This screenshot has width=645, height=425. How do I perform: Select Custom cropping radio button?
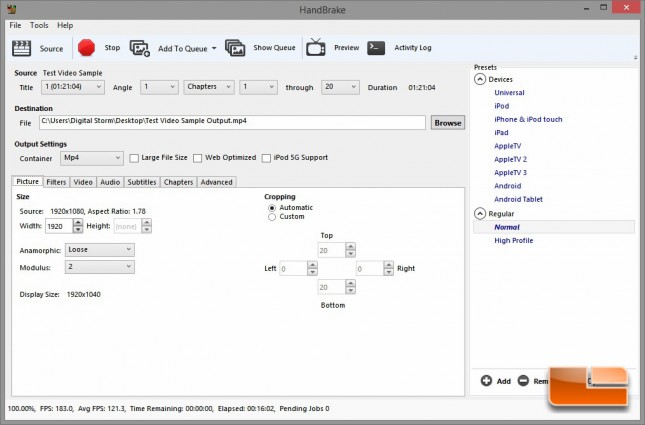point(272,217)
